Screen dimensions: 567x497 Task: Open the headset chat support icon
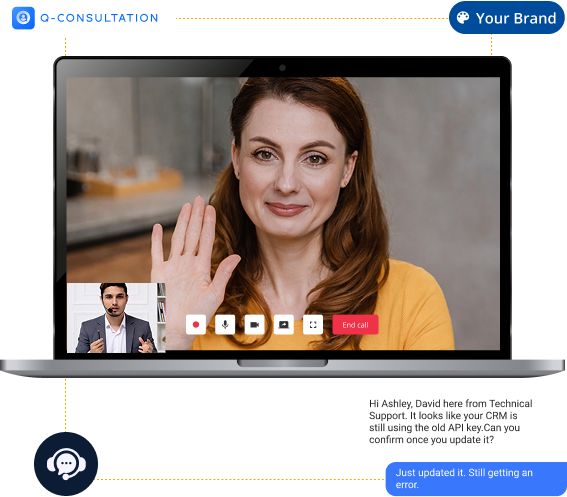(x=66, y=464)
